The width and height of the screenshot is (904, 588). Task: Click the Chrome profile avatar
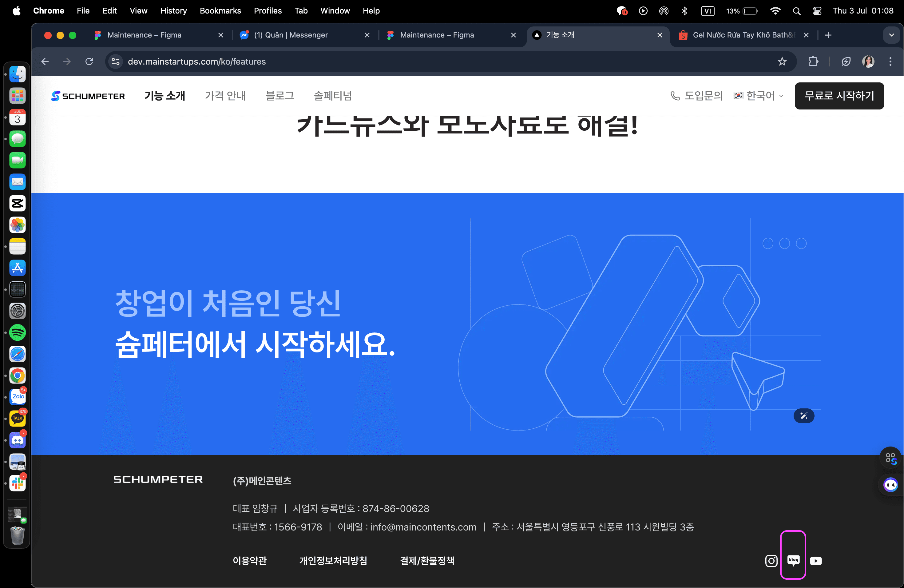pos(868,62)
